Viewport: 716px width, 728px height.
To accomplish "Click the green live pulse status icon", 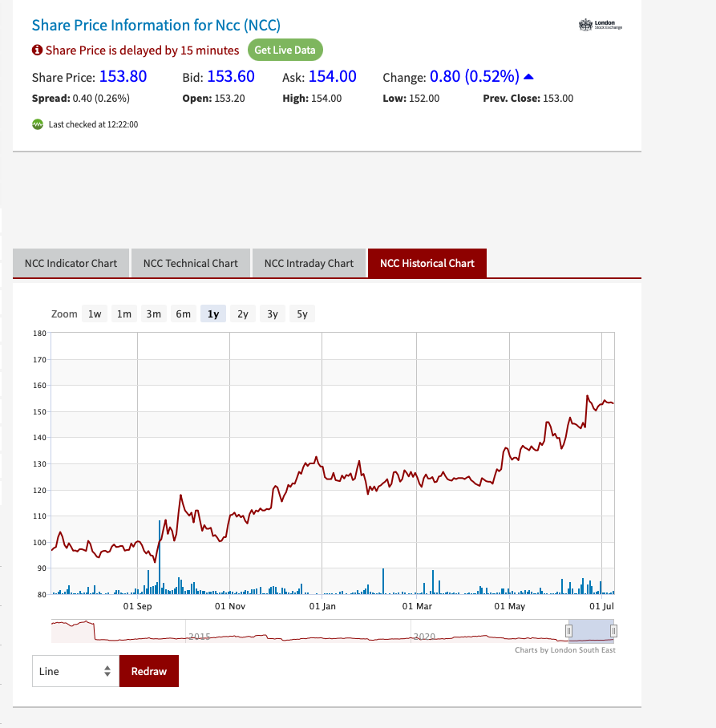I will tap(38, 124).
